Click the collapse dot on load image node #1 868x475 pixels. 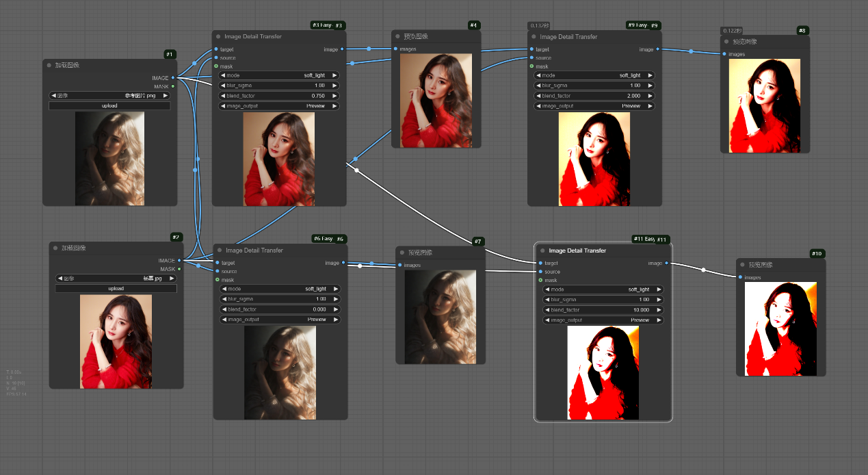[x=49, y=65]
